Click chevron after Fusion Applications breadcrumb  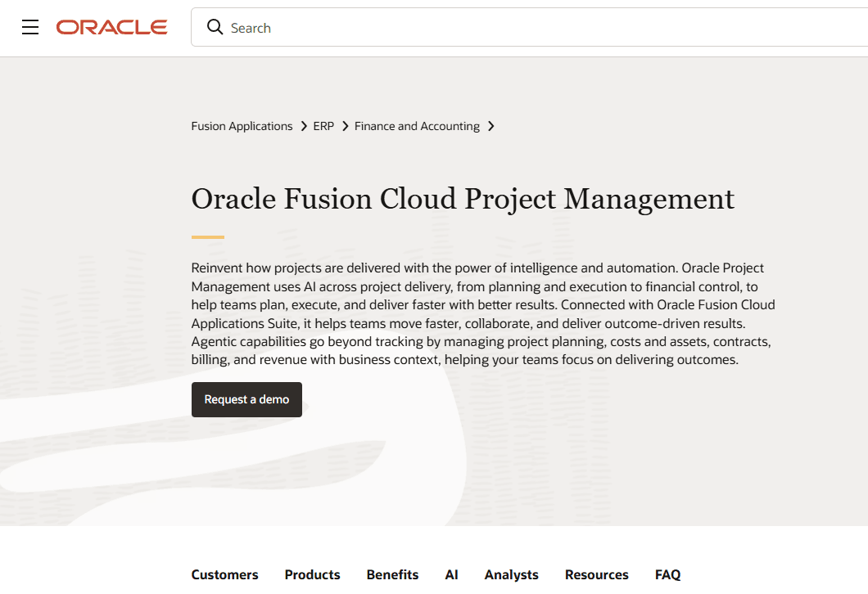click(303, 126)
